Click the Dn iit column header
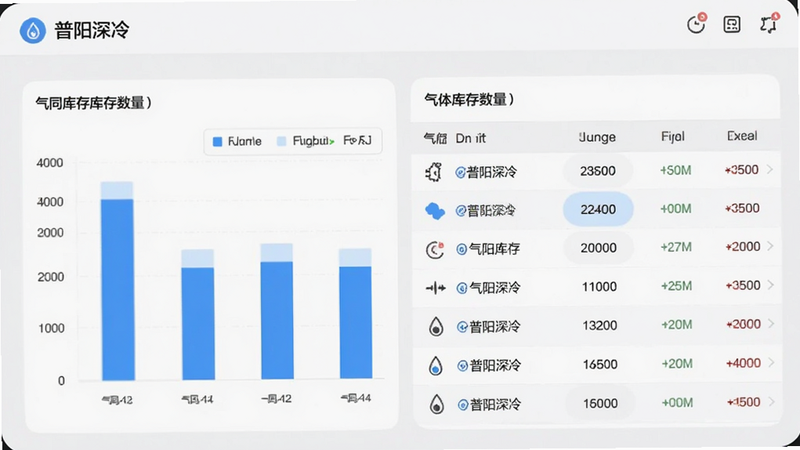The width and height of the screenshot is (800, 450). point(470,138)
